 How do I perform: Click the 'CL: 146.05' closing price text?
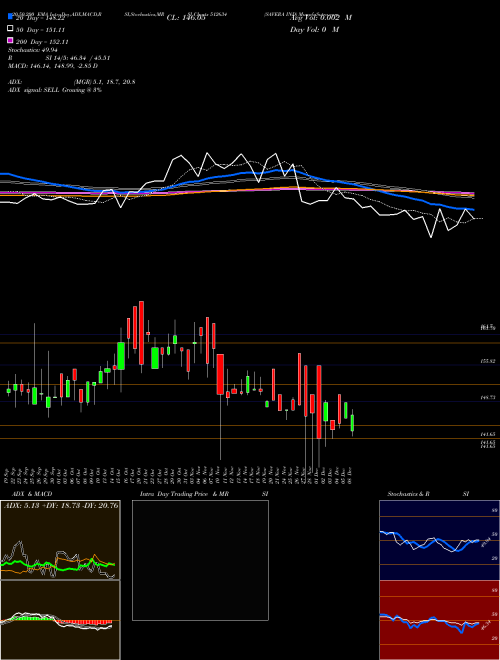pos(186,18)
